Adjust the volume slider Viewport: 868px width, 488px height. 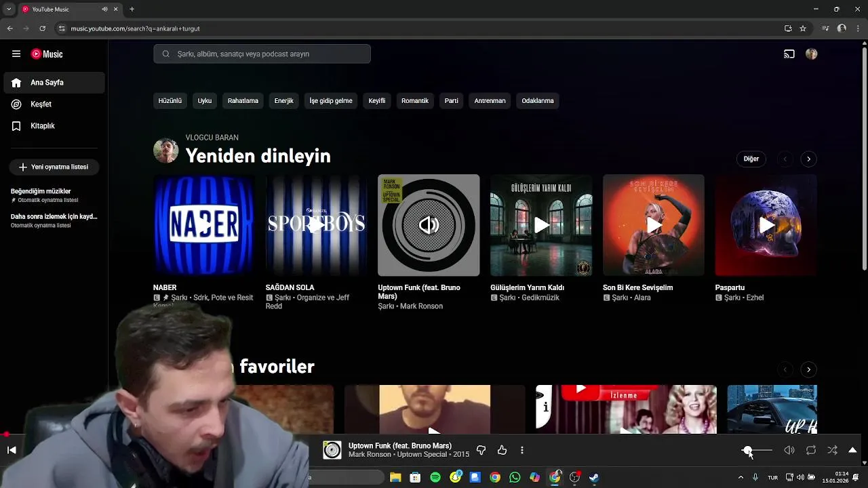(757, 451)
